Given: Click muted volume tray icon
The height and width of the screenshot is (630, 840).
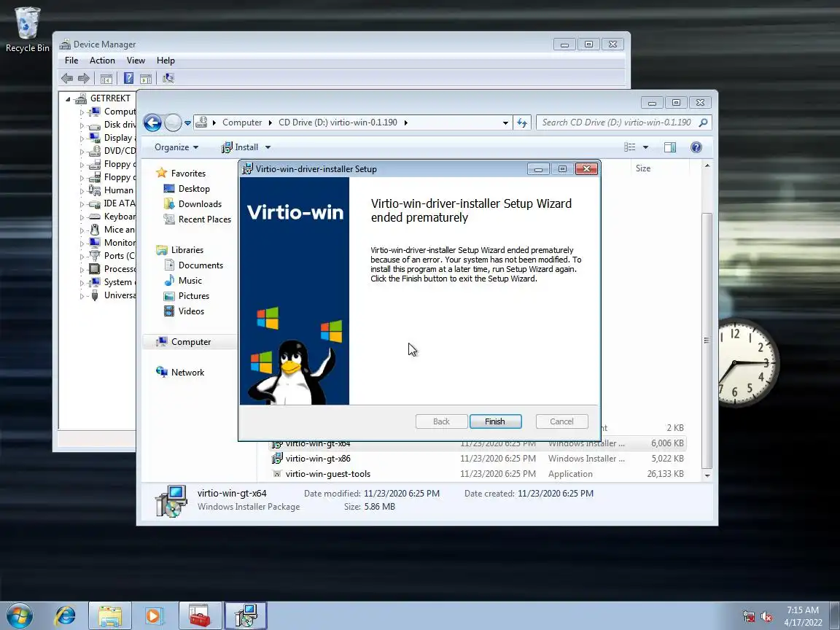Looking at the screenshot, I should 766,617.
